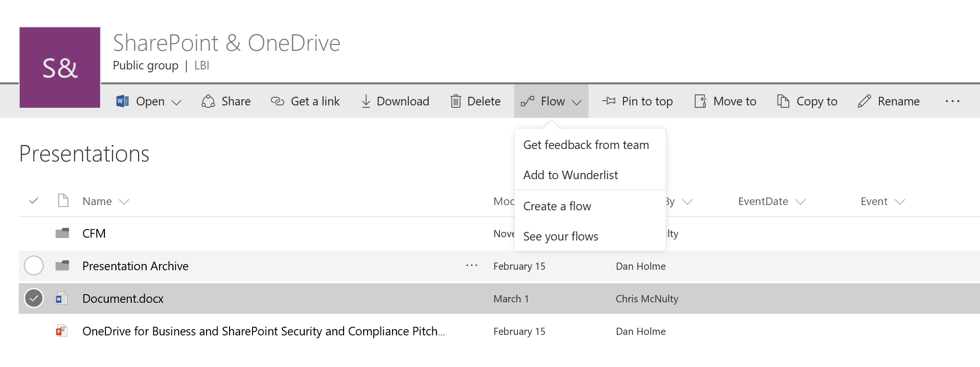
Task: Choose Get feedback from team menu item
Action: [586, 145]
